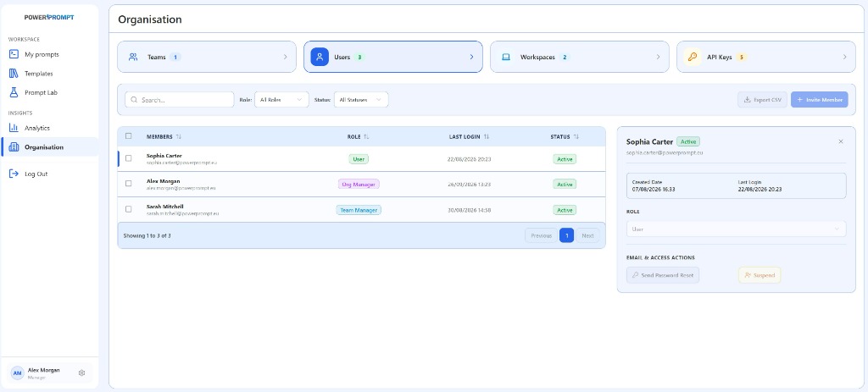Viewport: 868px width, 392px height.
Task: Open the Teams tab card
Action: click(207, 57)
